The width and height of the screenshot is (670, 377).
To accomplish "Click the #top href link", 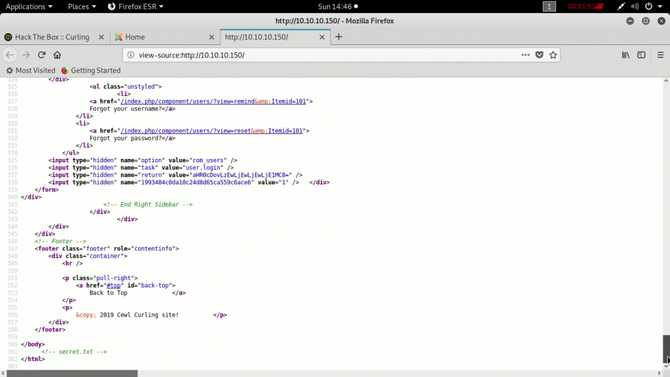I will tap(114, 286).
